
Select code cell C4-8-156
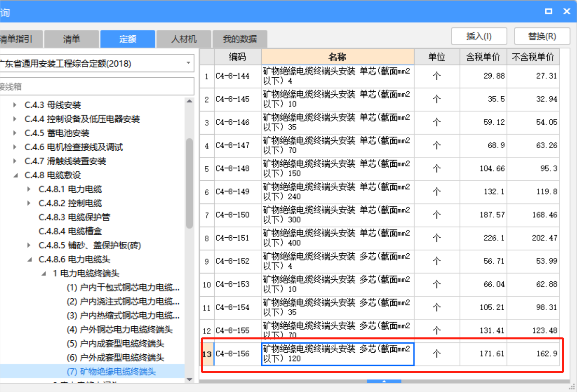pyautogui.click(x=238, y=354)
